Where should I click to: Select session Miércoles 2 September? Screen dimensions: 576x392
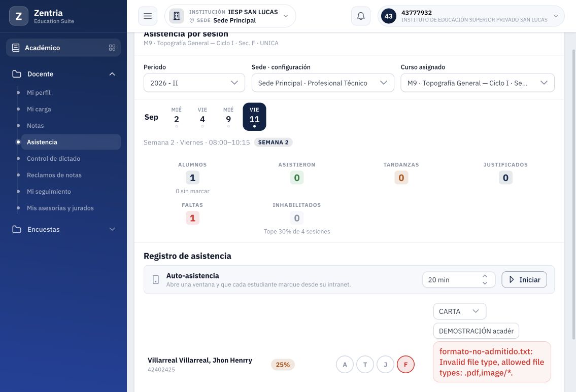(x=176, y=117)
